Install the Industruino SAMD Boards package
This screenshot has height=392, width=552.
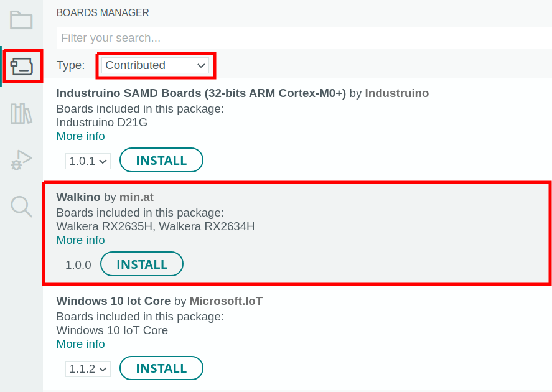pos(161,160)
